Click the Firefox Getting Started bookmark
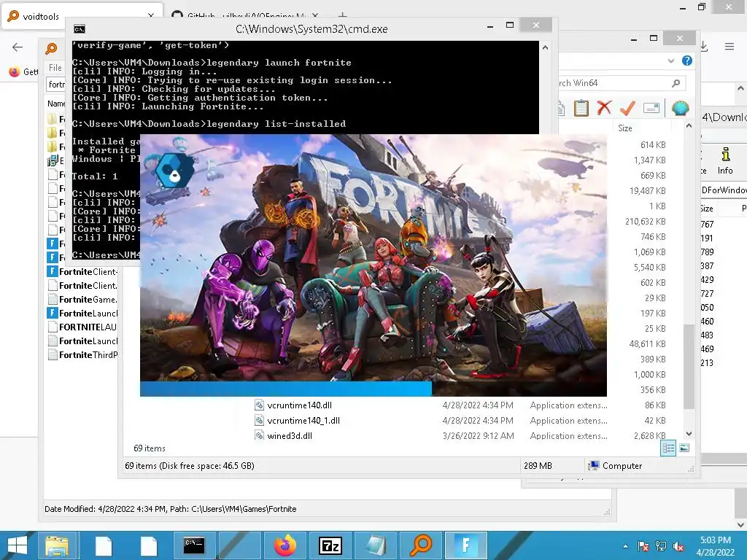747x560 pixels. 23,71
